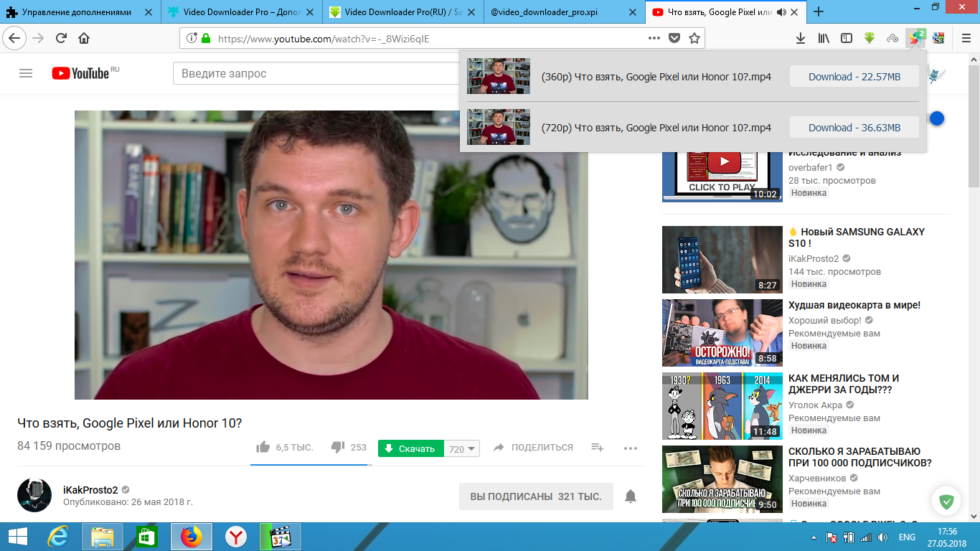Toggle the subscription notification bell
This screenshot has height=551, width=980.
tap(631, 496)
